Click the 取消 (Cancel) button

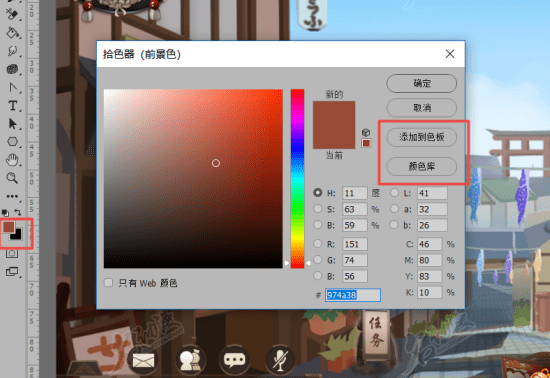[422, 108]
